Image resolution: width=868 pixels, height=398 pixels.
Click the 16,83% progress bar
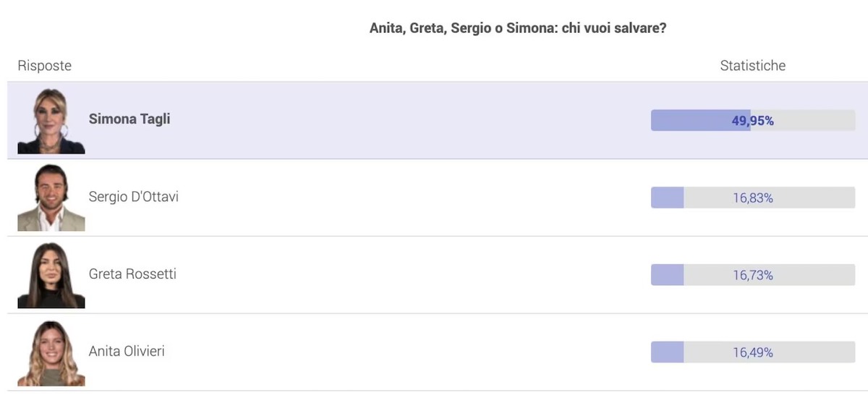753,198
